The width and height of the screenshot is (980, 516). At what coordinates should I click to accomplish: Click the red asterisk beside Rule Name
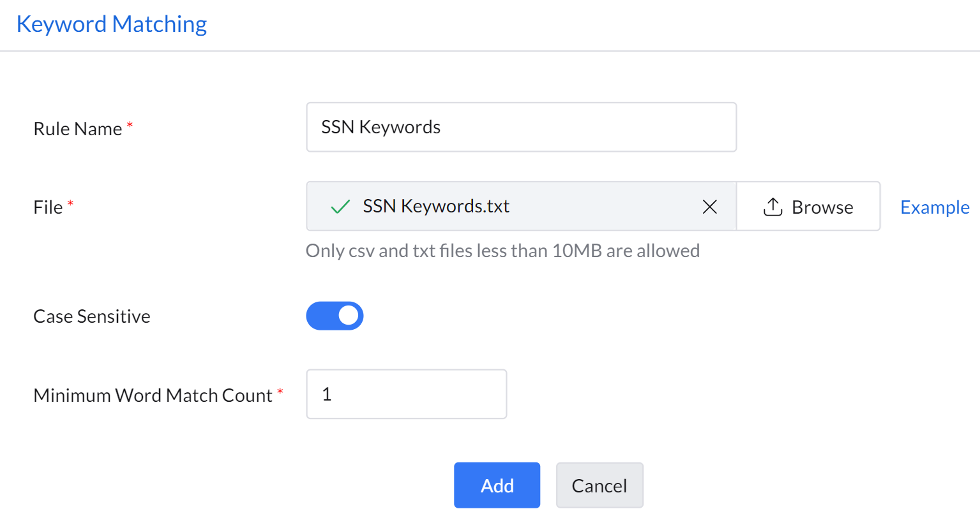point(130,125)
